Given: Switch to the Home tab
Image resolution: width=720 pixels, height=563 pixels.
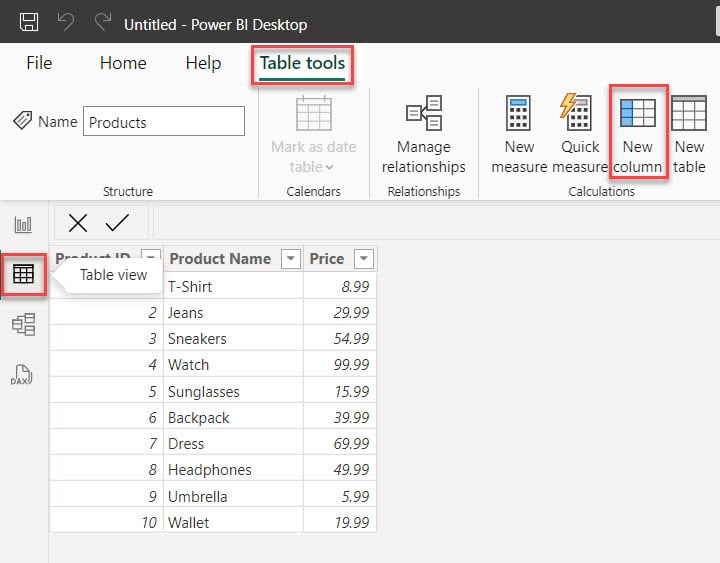Looking at the screenshot, I should point(123,63).
